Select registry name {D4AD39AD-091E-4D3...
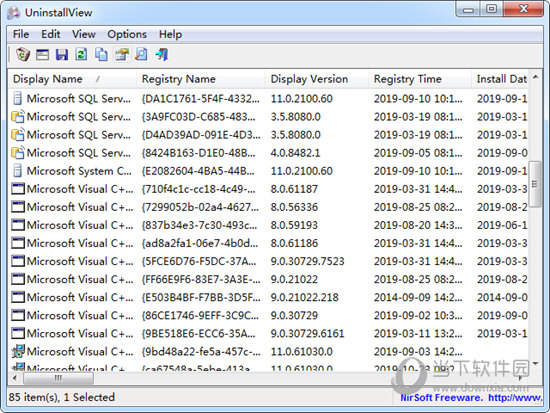The height and width of the screenshot is (413, 550). coord(201,135)
